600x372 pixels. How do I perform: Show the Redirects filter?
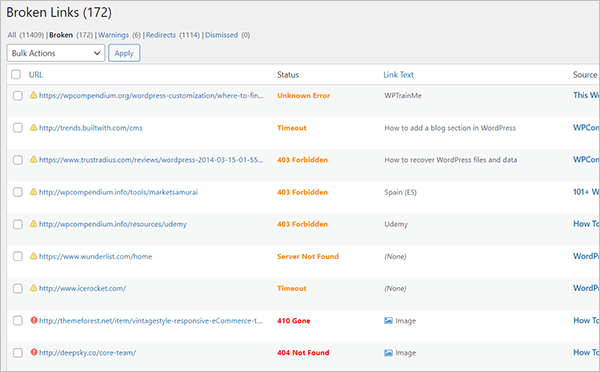pyautogui.click(x=161, y=35)
